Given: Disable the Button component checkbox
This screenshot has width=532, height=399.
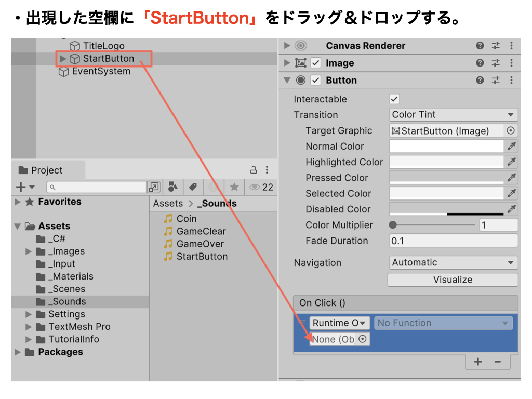Looking at the screenshot, I should click(316, 81).
